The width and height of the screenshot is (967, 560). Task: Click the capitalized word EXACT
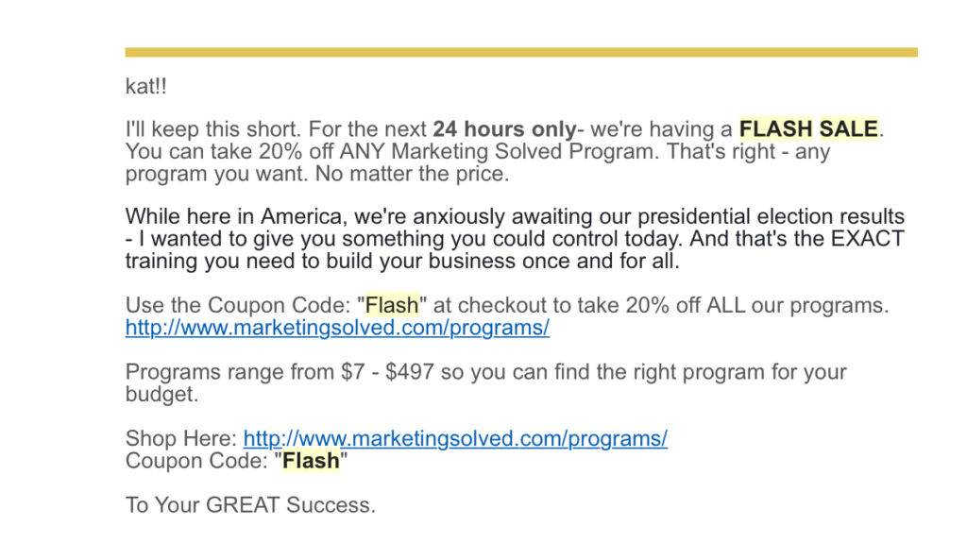tap(868, 239)
